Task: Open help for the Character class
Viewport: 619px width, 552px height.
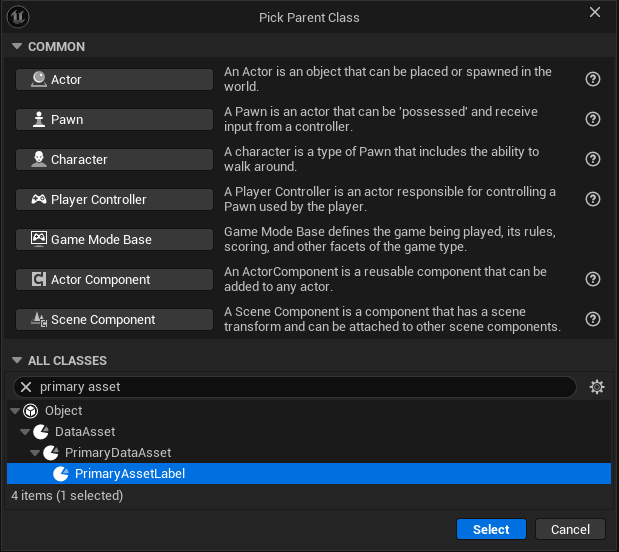Action: [593, 159]
